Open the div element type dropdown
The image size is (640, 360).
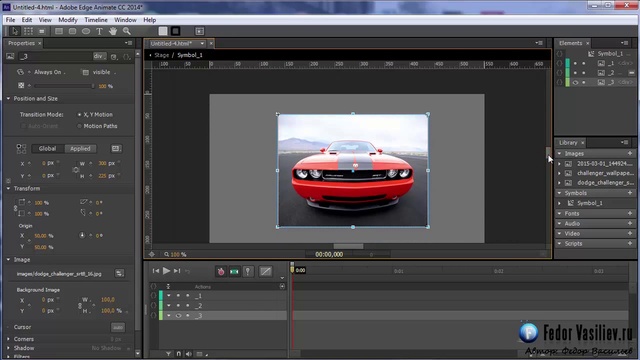click(x=99, y=56)
